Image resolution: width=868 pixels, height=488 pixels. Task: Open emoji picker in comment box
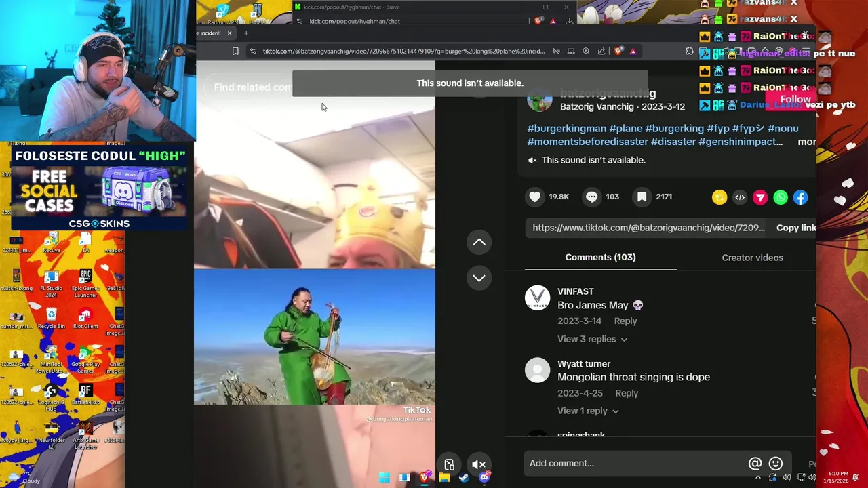click(x=776, y=464)
